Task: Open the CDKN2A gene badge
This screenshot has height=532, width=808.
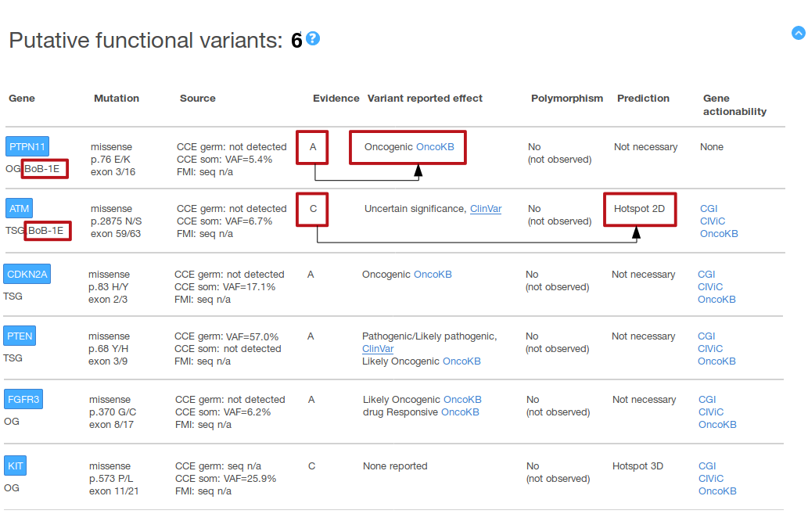Action: [27, 274]
